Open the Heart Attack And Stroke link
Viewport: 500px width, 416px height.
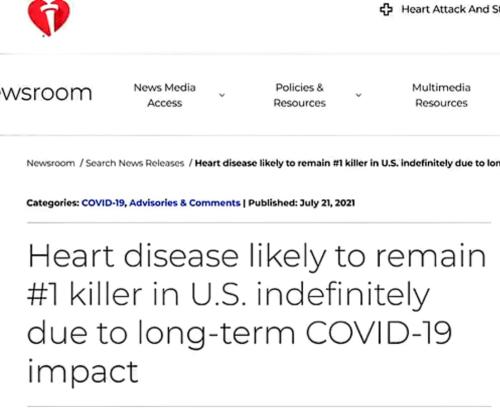click(450, 9)
